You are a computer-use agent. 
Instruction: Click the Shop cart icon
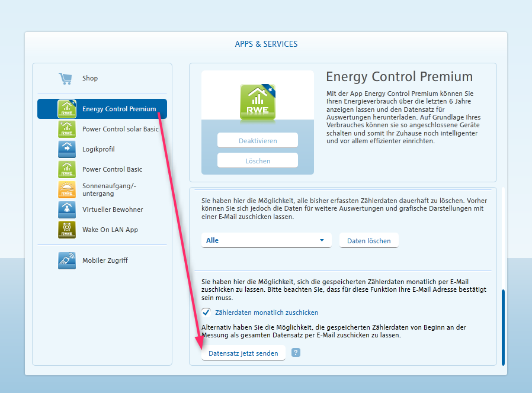coord(66,78)
